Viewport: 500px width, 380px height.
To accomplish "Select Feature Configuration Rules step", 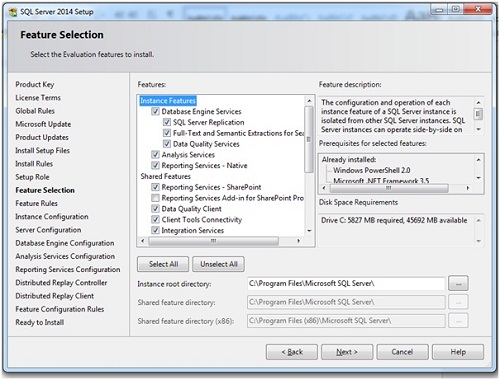I will click(60, 309).
